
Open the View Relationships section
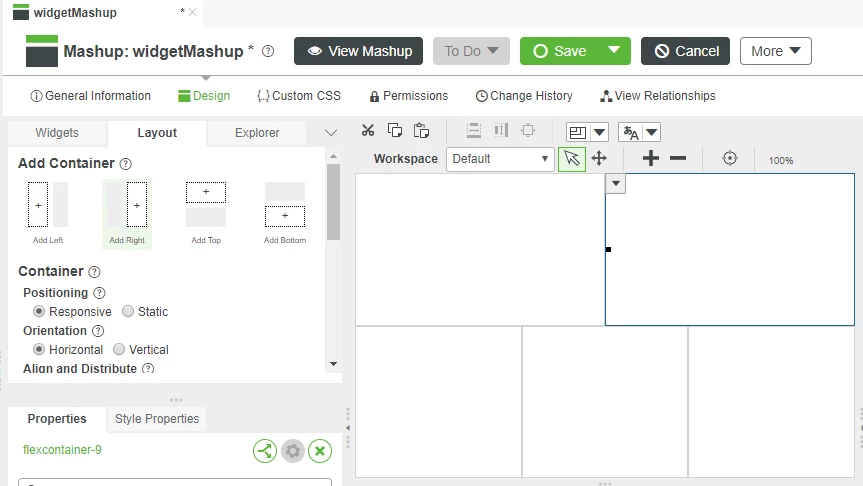coord(658,96)
